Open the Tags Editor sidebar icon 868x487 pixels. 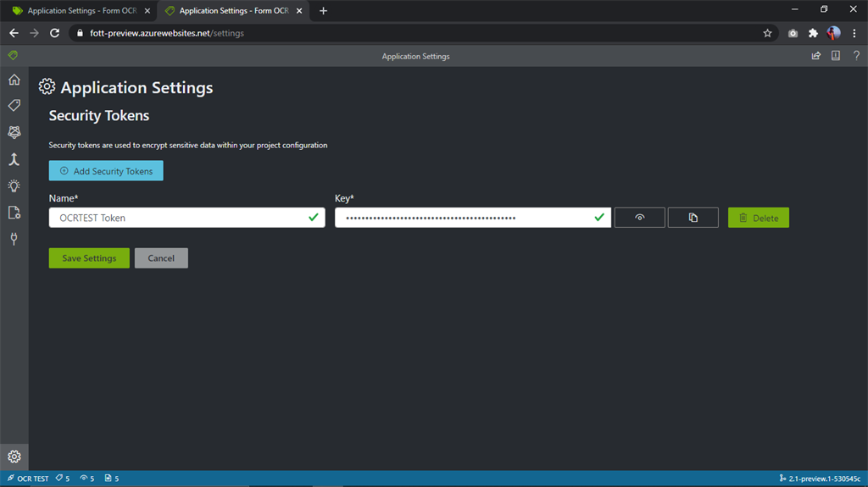(14, 105)
